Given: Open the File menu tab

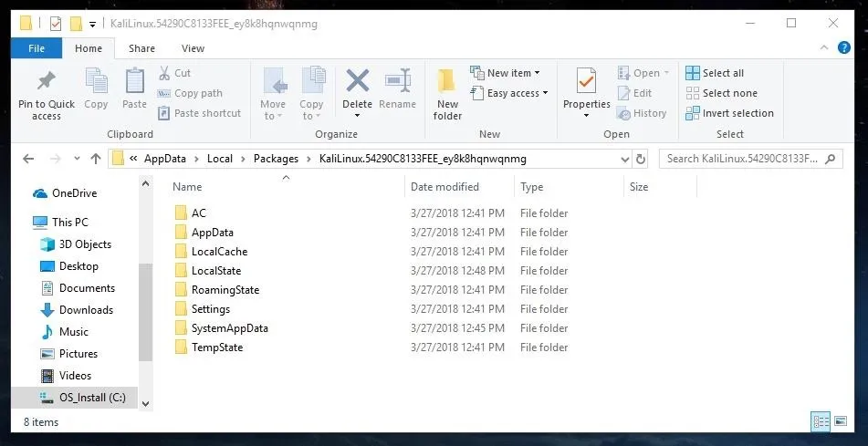Looking at the screenshot, I should 37,48.
